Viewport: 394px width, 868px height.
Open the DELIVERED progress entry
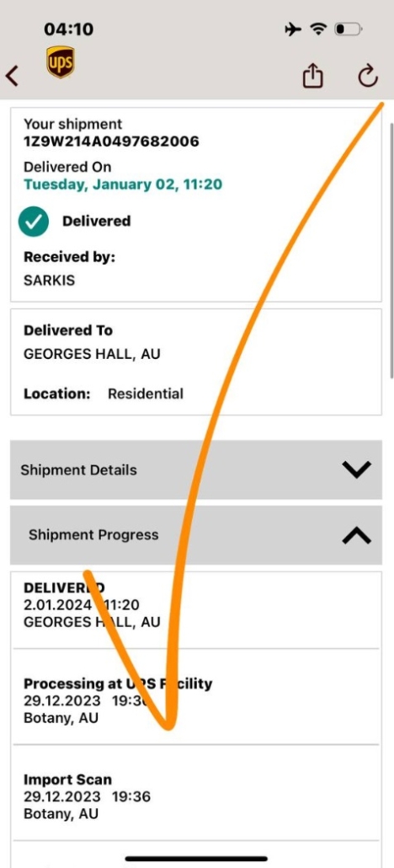pyautogui.click(x=196, y=609)
